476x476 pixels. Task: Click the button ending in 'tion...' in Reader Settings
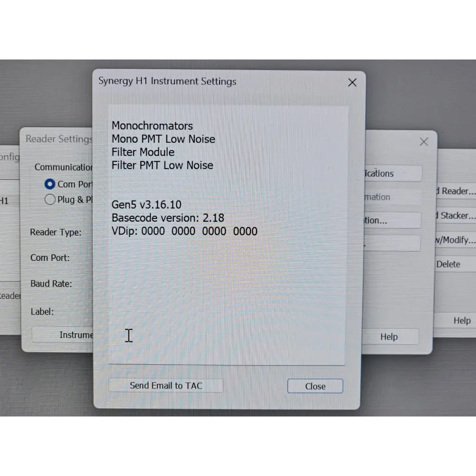coord(392,220)
